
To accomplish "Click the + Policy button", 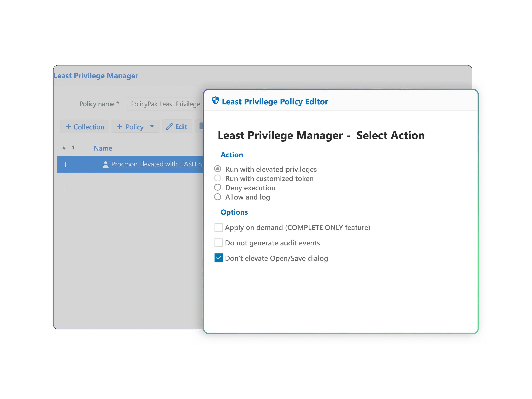I will (x=131, y=127).
